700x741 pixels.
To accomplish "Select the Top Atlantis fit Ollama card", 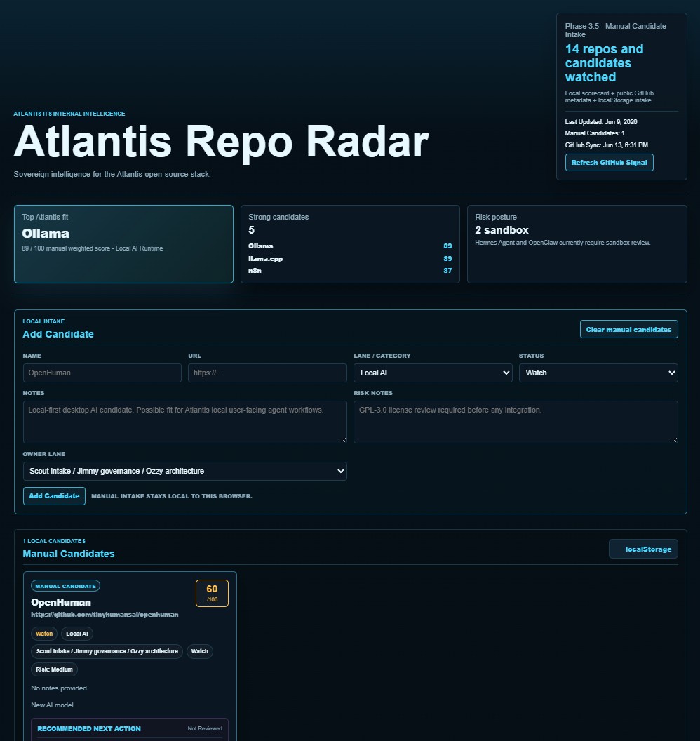I will pyautogui.click(x=123, y=244).
